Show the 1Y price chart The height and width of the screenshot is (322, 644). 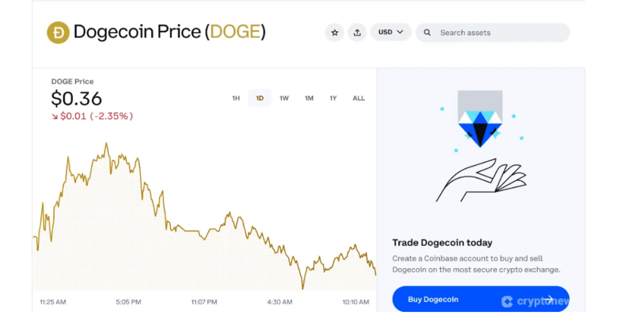(x=333, y=98)
